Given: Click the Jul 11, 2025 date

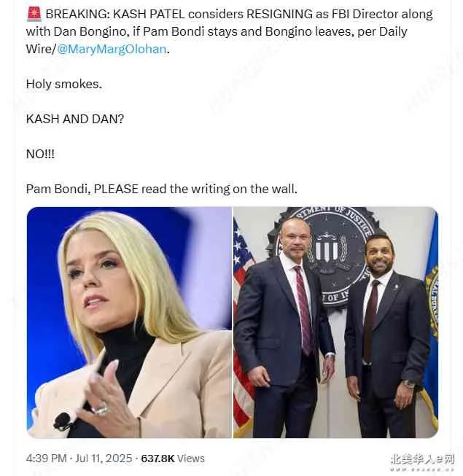Looking at the screenshot, I should (x=104, y=458).
